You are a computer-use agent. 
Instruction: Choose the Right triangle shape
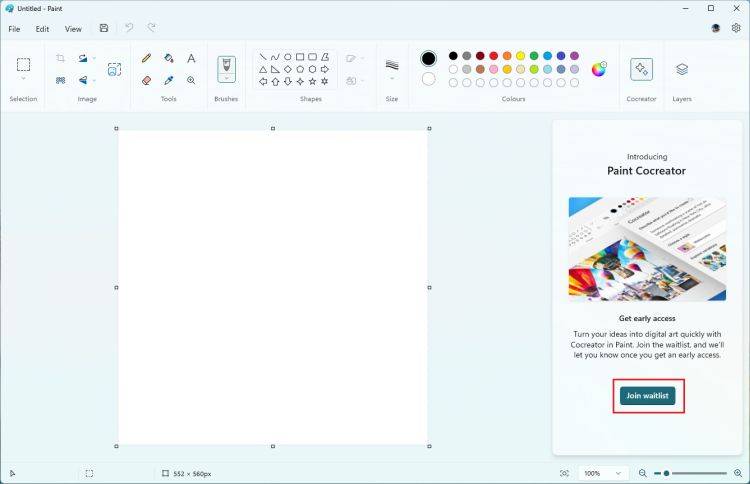coord(275,69)
